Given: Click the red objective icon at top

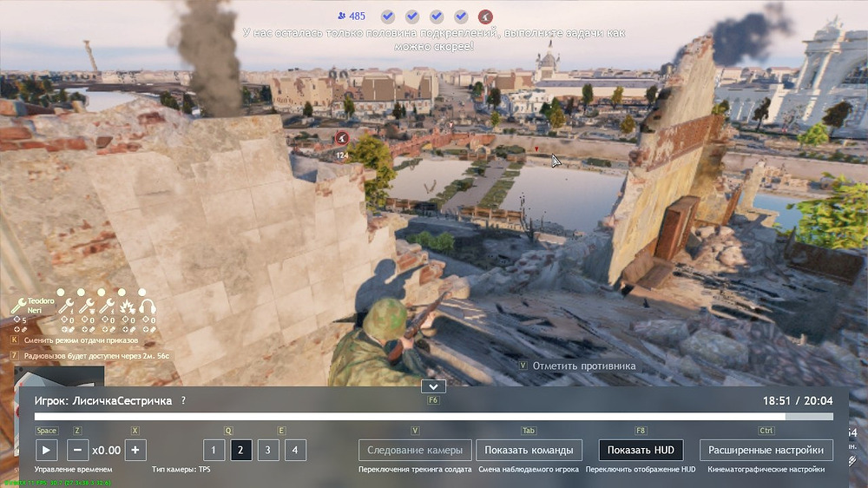Looking at the screenshot, I should tap(485, 16).
